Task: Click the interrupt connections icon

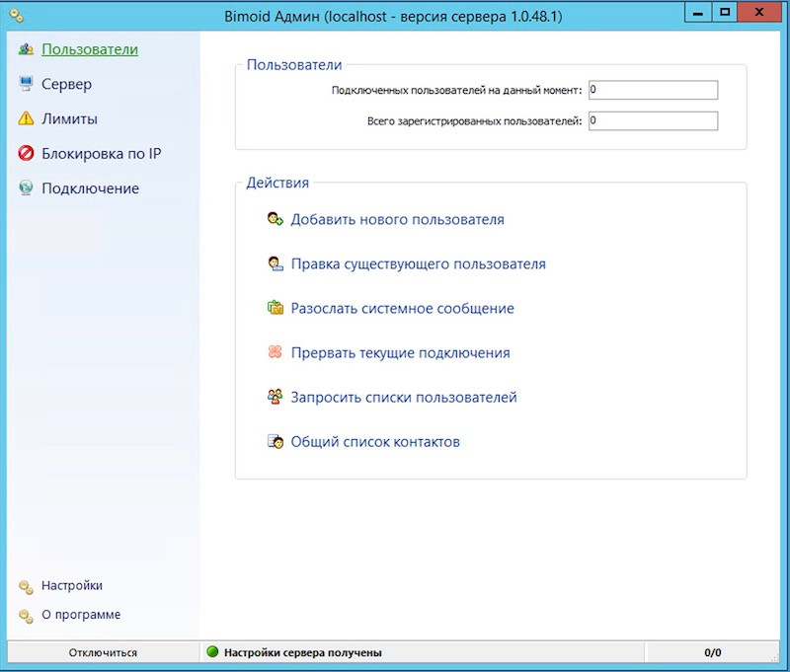Action: click(276, 353)
